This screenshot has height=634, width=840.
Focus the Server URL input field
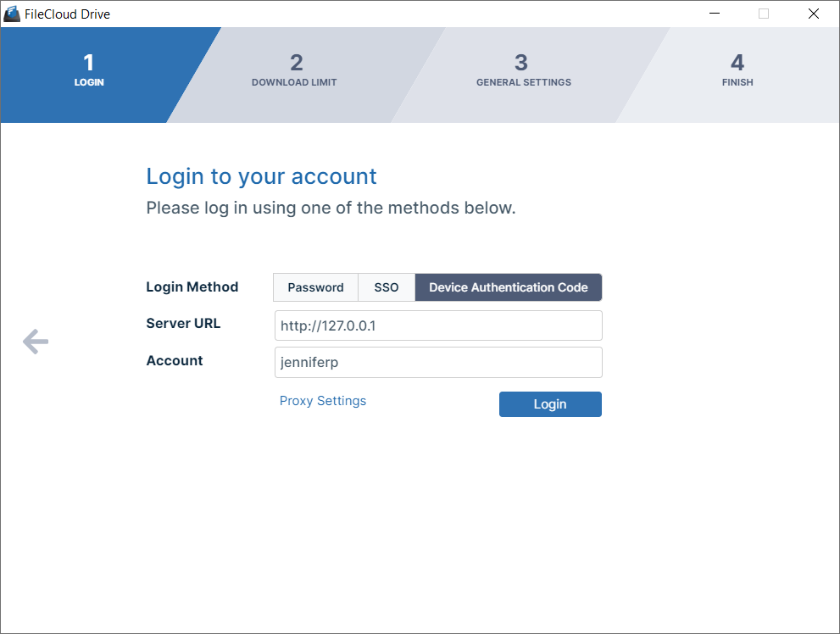(x=438, y=325)
